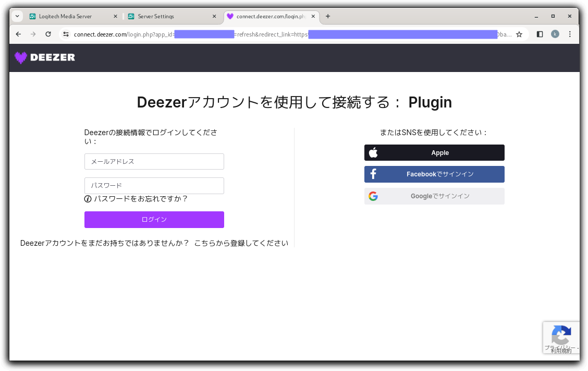Bookmark this page with the star icon
Image resolution: width=588 pixels, height=371 pixels.
pos(519,34)
